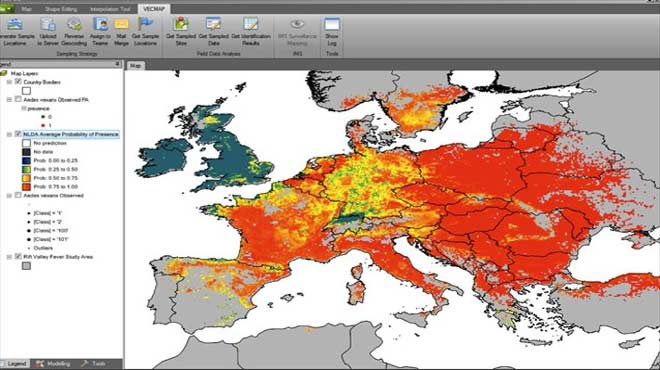Click the Prob 0.00 to 0.25 swatch
This screenshot has width=660, height=370.
click(26, 161)
